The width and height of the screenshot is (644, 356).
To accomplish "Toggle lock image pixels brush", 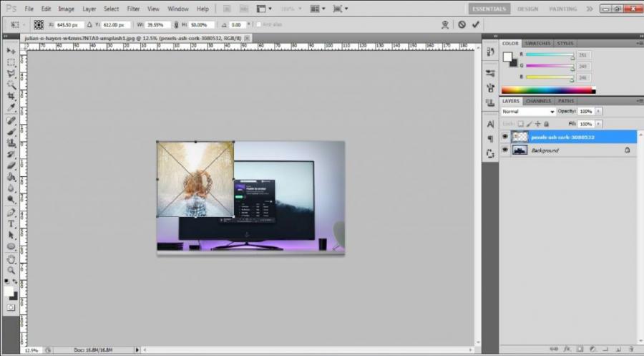I will 529,124.
